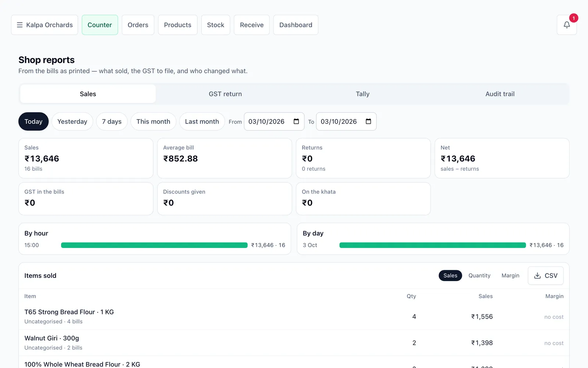
Task: Click the Discounts given card
Action: tap(225, 199)
